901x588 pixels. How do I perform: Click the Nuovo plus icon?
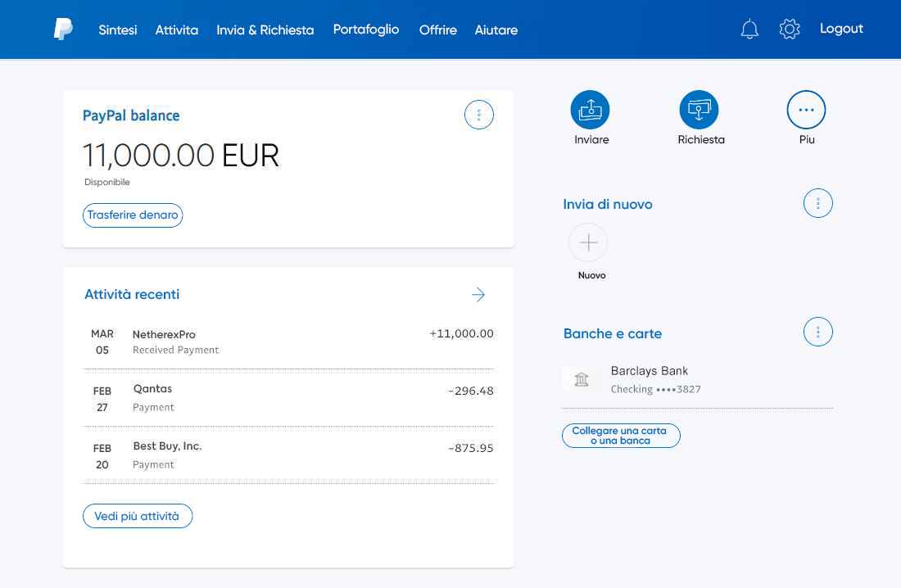click(588, 242)
